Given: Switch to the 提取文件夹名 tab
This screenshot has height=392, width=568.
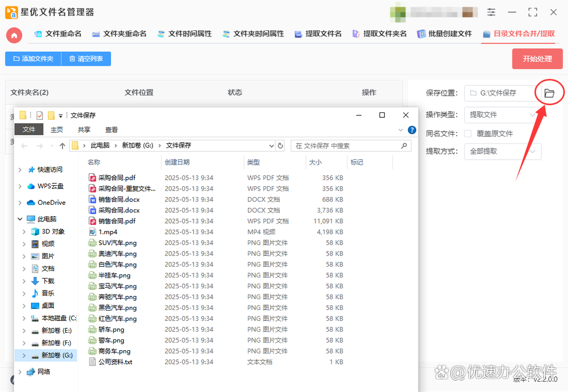Looking at the screenshot, I should (x=379, y=34).
